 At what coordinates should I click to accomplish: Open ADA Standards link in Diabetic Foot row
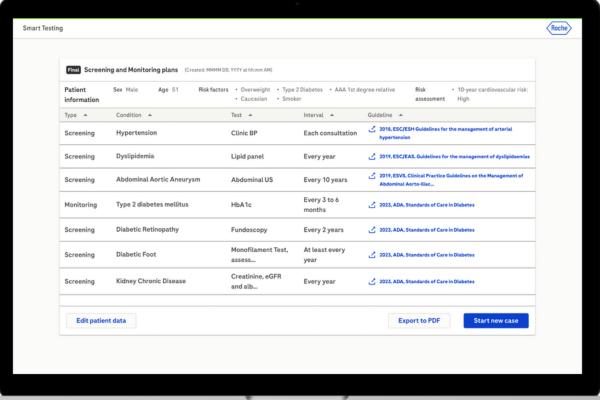coord(427,255)
